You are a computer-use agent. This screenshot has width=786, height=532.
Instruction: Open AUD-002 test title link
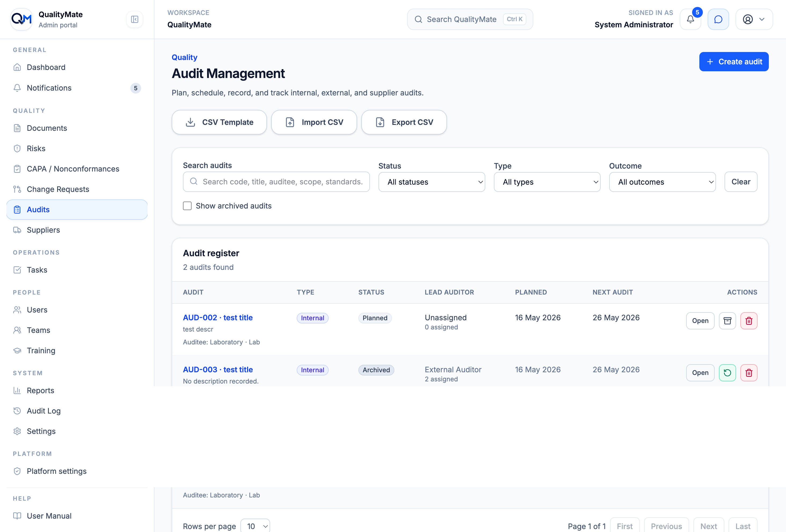(218, 318)
